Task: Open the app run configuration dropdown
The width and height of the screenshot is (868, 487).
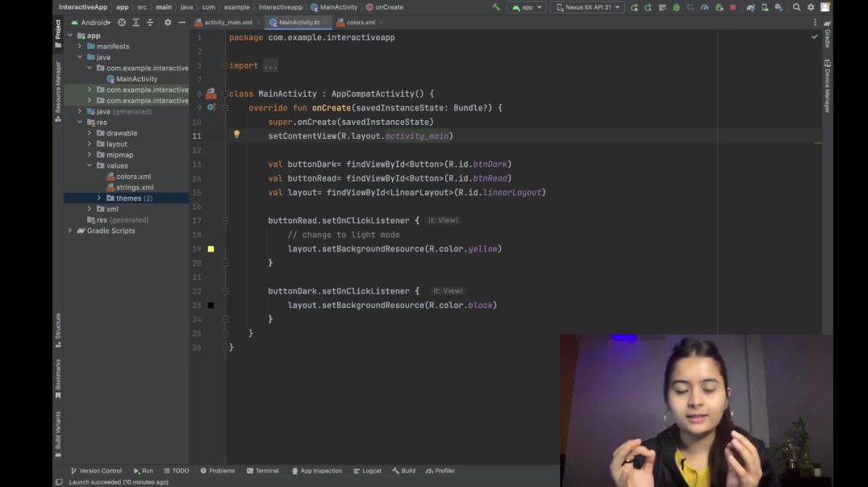Action: click(526, 7)
